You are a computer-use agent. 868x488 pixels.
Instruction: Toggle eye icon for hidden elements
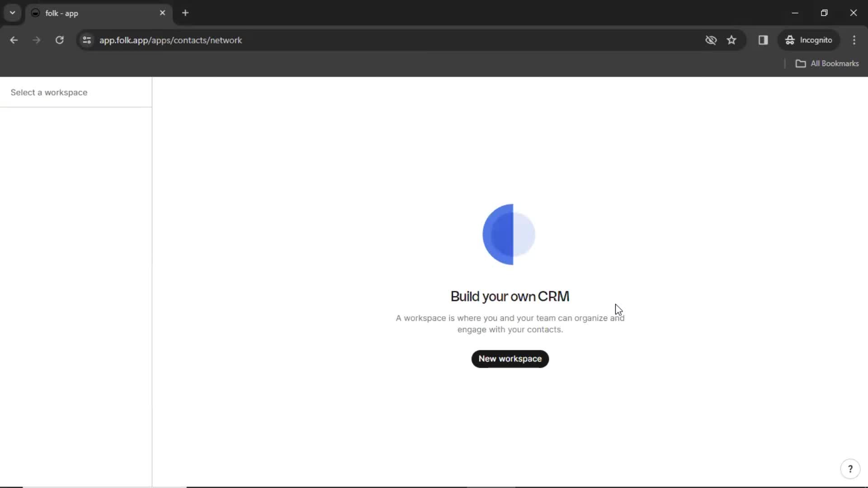711,40
